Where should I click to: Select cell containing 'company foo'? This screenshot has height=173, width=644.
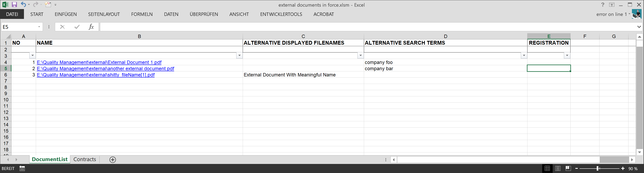tap(446, 62)
